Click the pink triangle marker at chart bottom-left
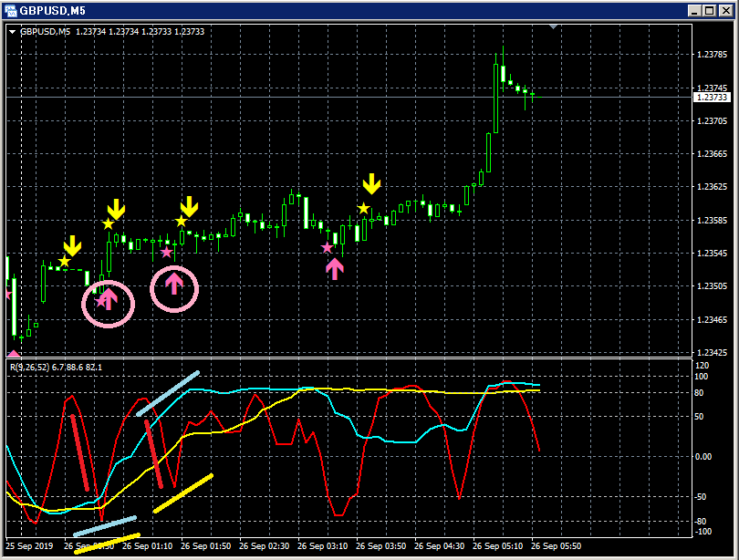 pos(14,353)
